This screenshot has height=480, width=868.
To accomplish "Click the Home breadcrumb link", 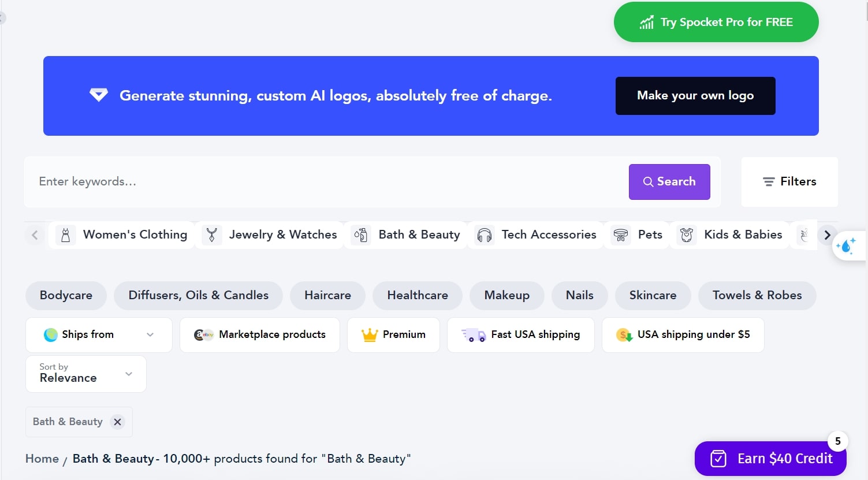I will 42,459.
